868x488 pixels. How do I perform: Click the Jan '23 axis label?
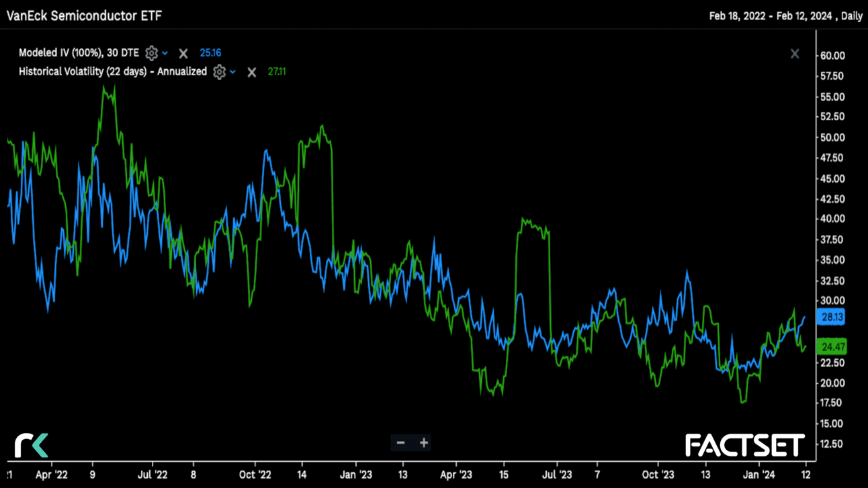point(355,475)
